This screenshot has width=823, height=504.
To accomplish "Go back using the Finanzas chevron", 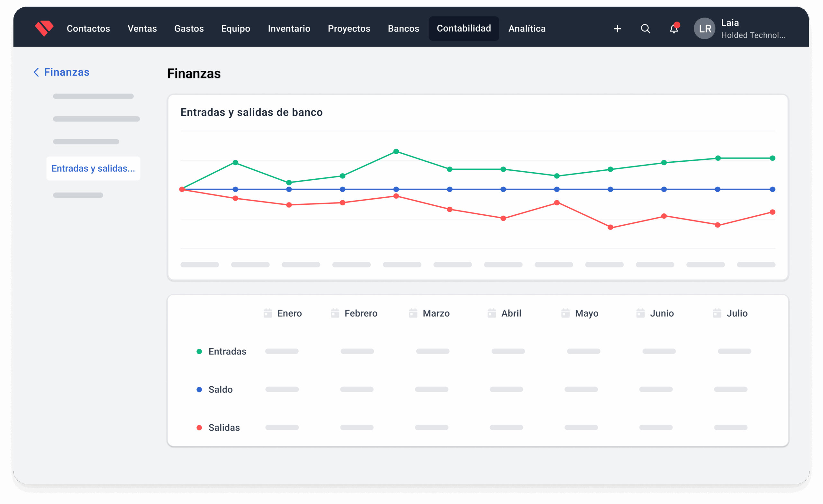I will pos(36,72).
